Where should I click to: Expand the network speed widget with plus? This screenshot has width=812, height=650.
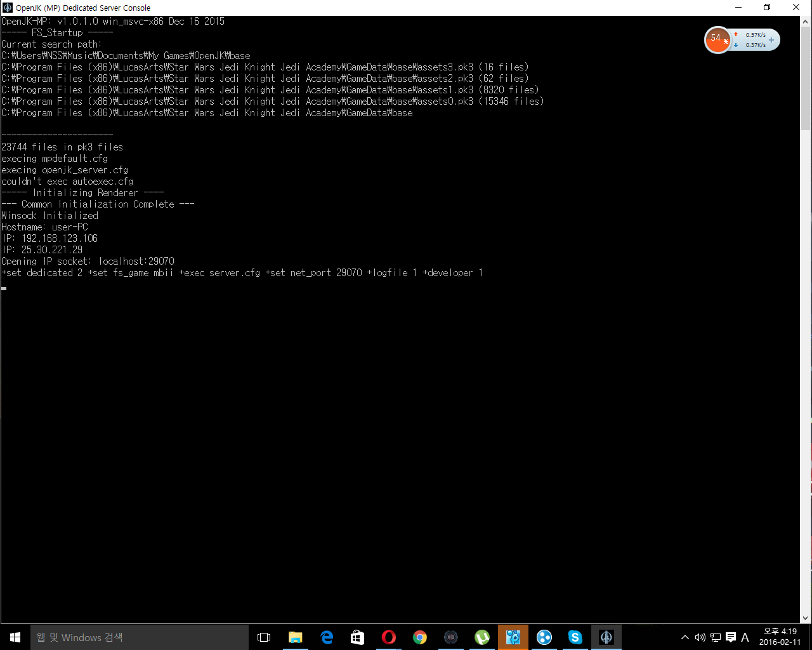click(x=771, y=40)
